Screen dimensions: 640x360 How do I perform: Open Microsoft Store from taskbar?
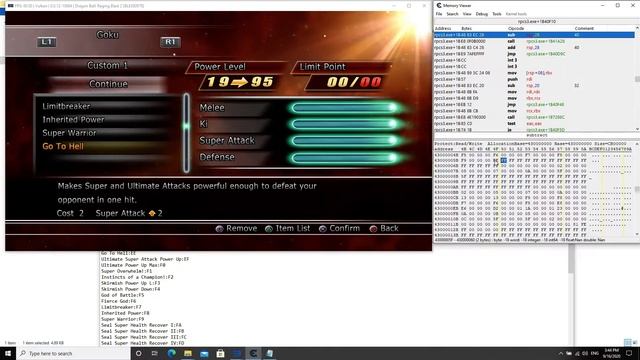[220, 353]
